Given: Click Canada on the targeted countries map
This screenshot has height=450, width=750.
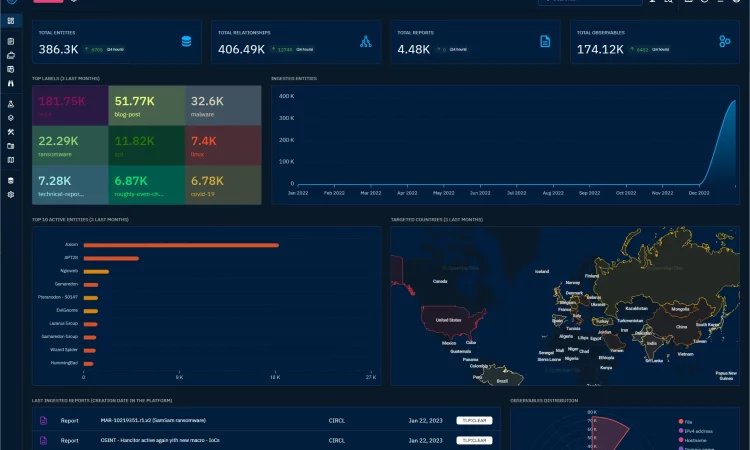Looking at the screenshot, I should click(x=440, y=281).
